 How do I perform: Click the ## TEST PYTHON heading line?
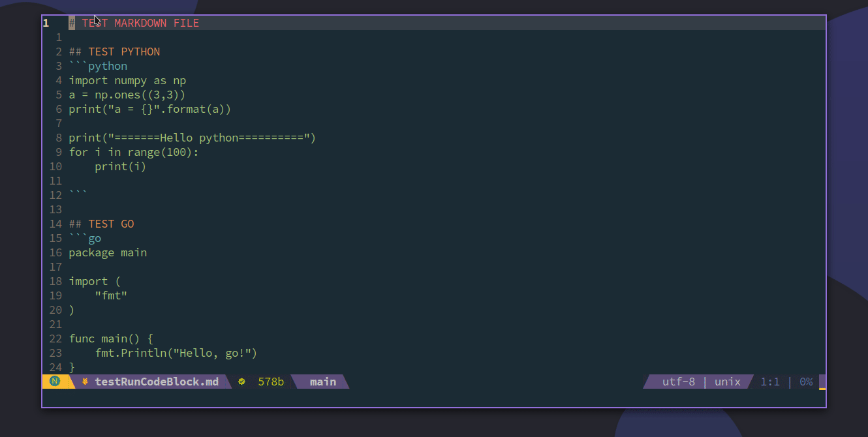114,52
